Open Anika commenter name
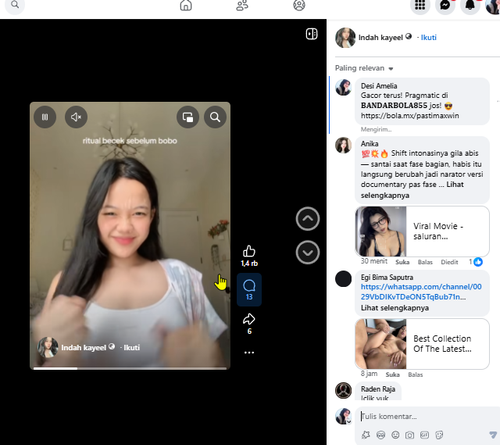500x445 pixels. [x=369, y=143]
